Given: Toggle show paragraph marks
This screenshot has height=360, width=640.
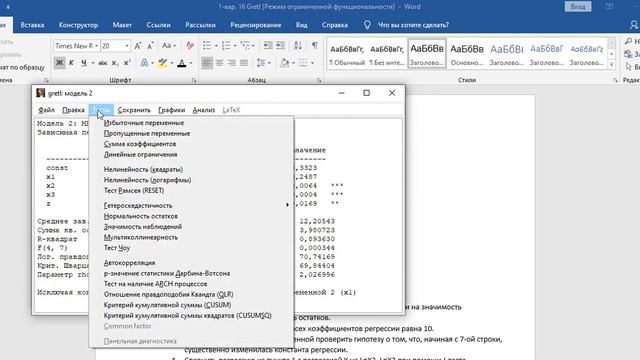Looking at the screenshot, I should click(315, 45).
